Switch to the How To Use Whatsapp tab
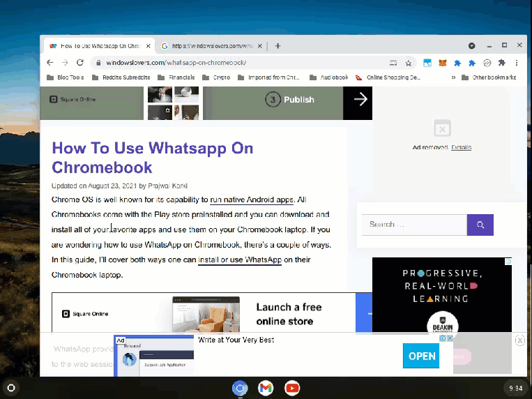The height and width of the screenshot is (399, 532). click(100, 46)
